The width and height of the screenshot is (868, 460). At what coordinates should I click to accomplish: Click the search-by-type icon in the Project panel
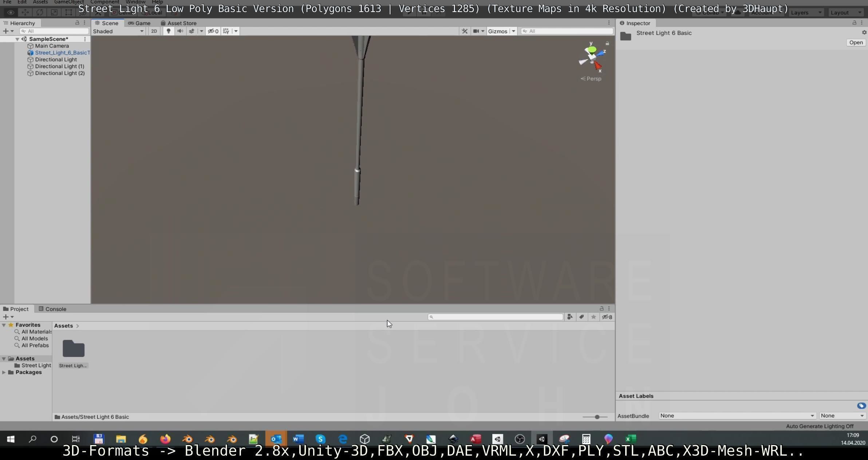tap(570, 317)
